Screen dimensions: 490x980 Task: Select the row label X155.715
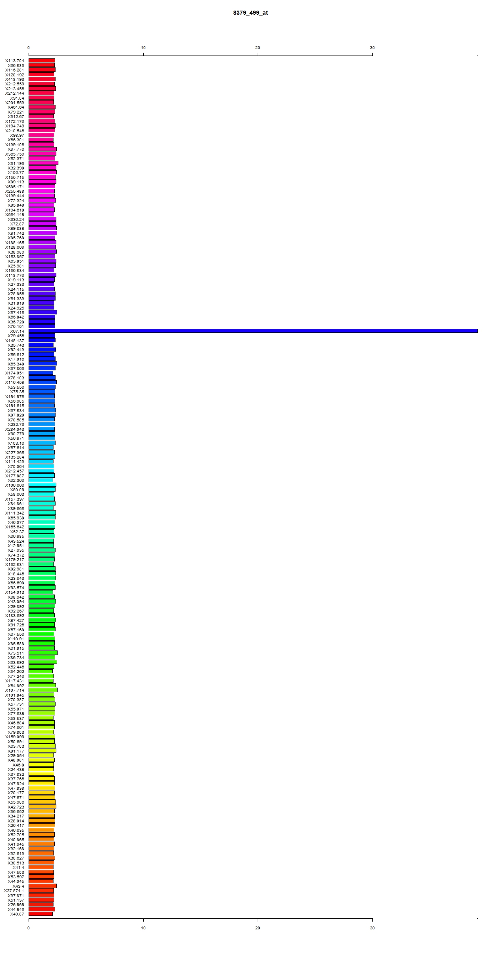pyautogui.click(x=15, y=177)
